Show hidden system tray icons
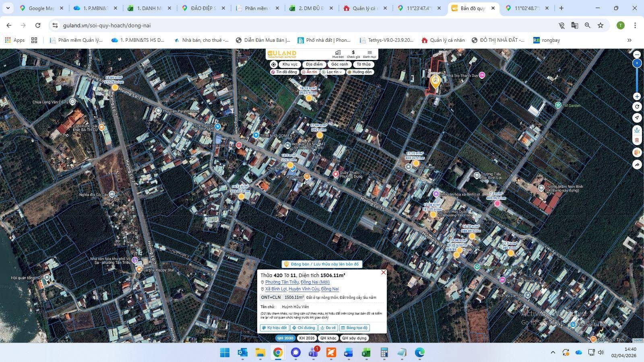The width and height of the screenshot is (644, 362). [x=553, y=353]
